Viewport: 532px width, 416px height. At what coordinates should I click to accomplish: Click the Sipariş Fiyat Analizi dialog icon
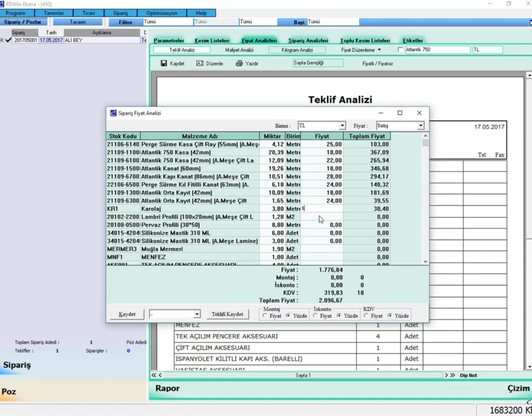(113, 113)
